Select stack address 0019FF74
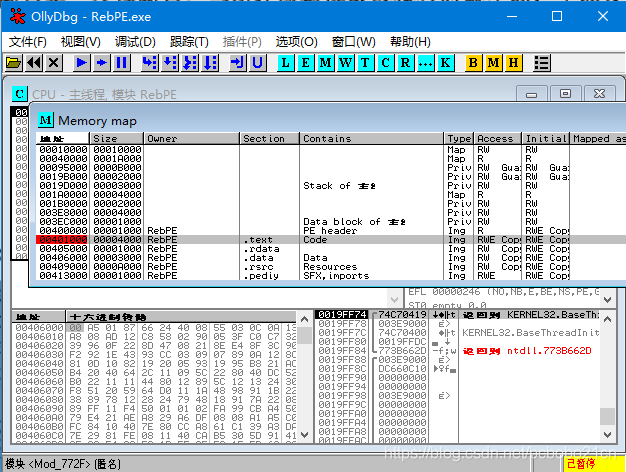Image resolution: width=626 pixels, height=472 pixels. [342, 314]
